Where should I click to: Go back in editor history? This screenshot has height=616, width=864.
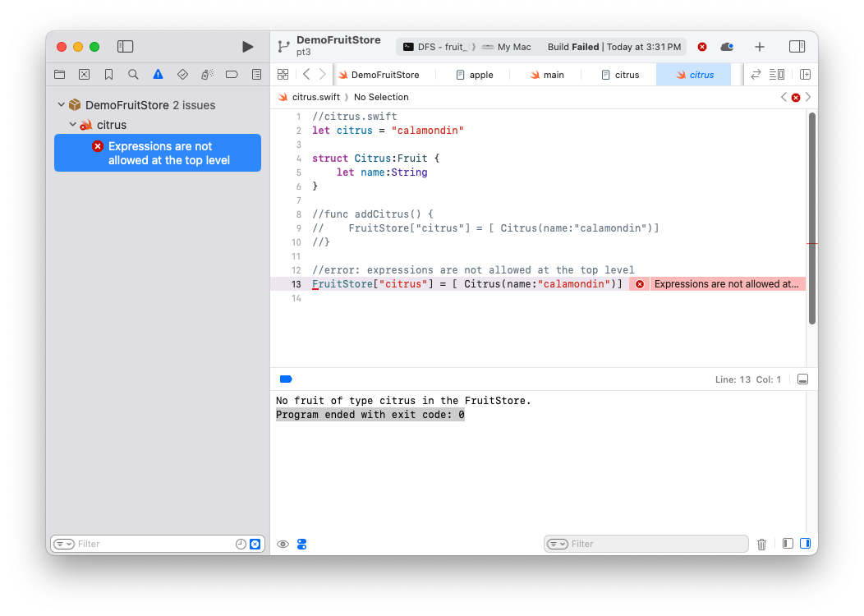point(306,75)
